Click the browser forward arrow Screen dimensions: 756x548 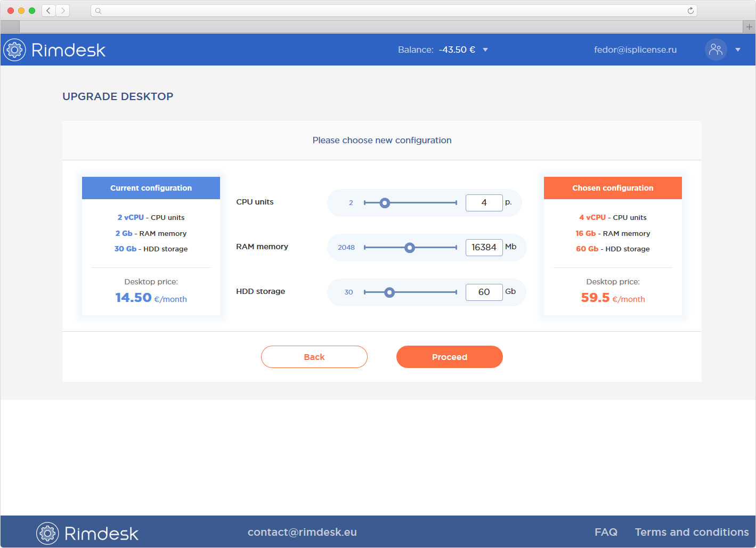point(63,11)
